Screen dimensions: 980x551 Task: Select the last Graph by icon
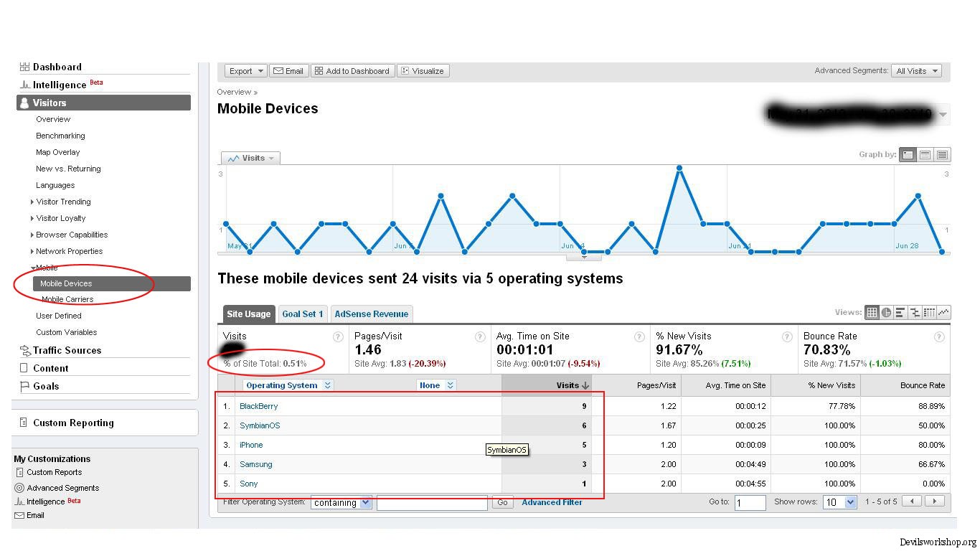[x=942, y=154]
